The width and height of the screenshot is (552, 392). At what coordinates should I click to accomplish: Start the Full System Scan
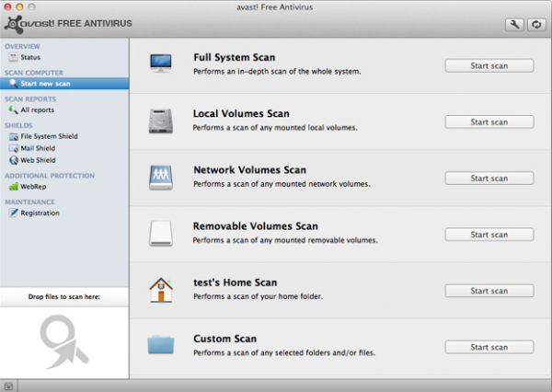pos(489,66)
